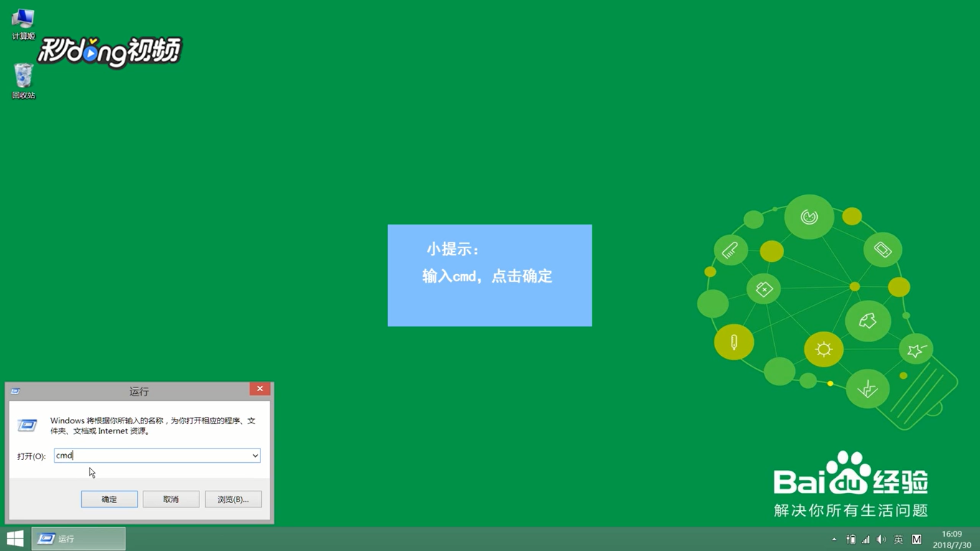Viewport: 980px width, 551px height.
Task: Click the volume speaker tray icon
Action: [x=882, y=540]
